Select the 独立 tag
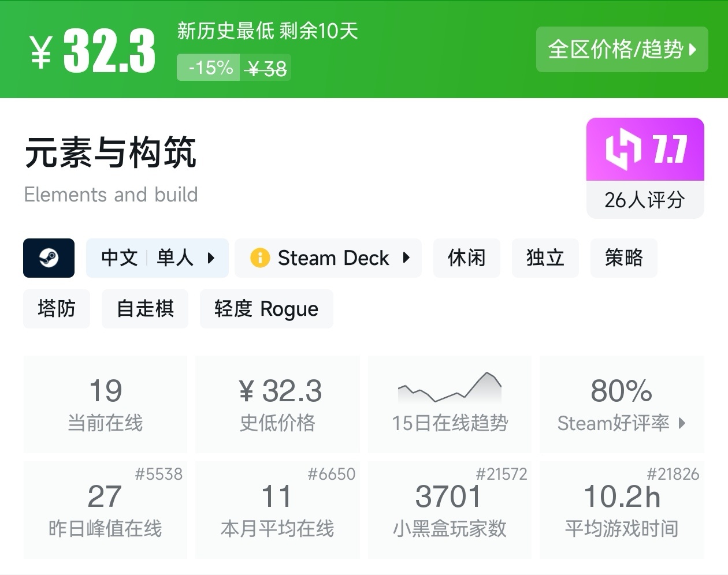 coord(545,257)
